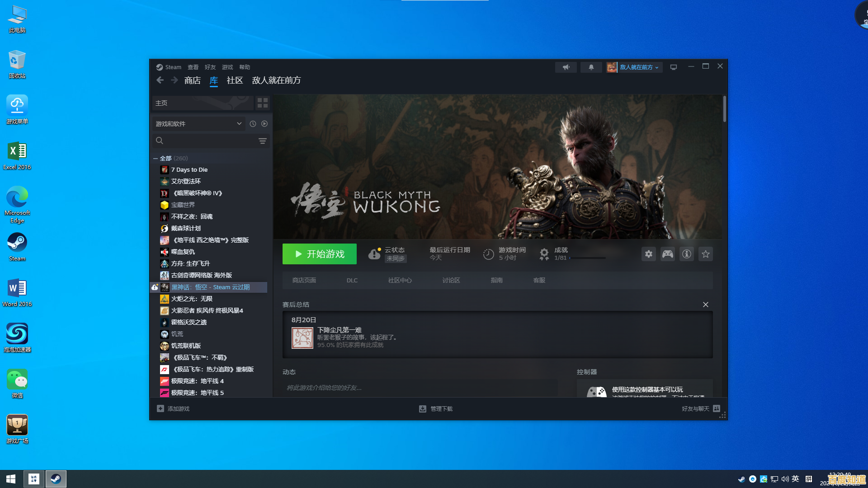Open library filter options icon

coord(262,141)
